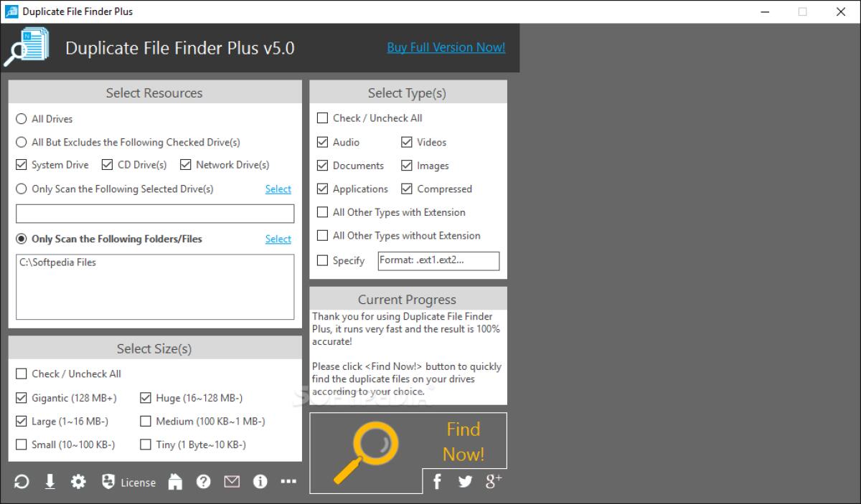Click the download arrow icon

[x=50, y=482]
